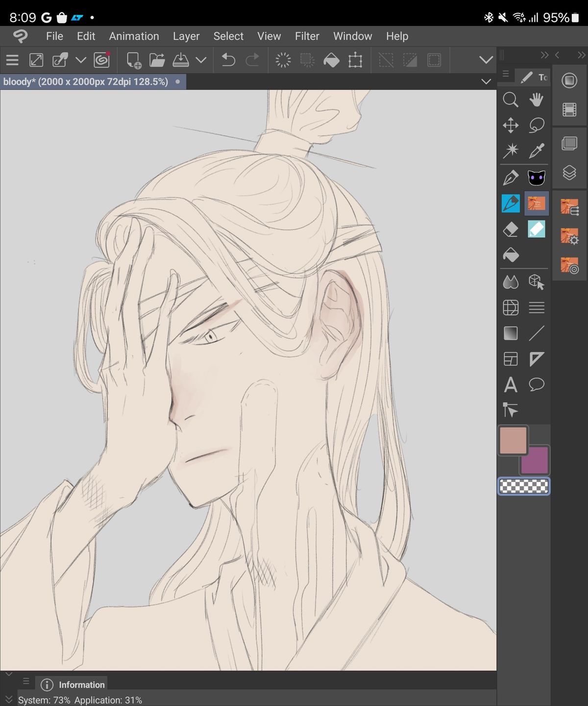Image resolution: width=588 pixels, height=706 pixels.
Task: Select the straight line Figure tool
Action: pyautogui.click(x=537, y=333)
